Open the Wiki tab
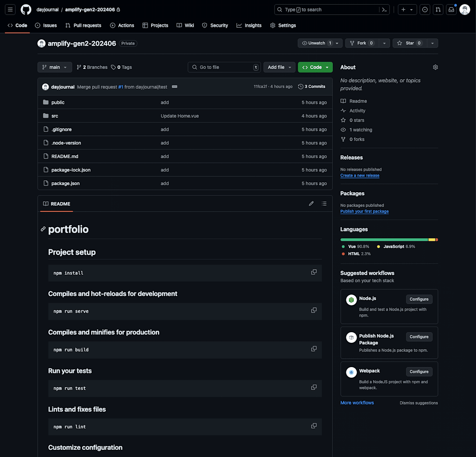 pyautogui.click(x=185, y=25)
